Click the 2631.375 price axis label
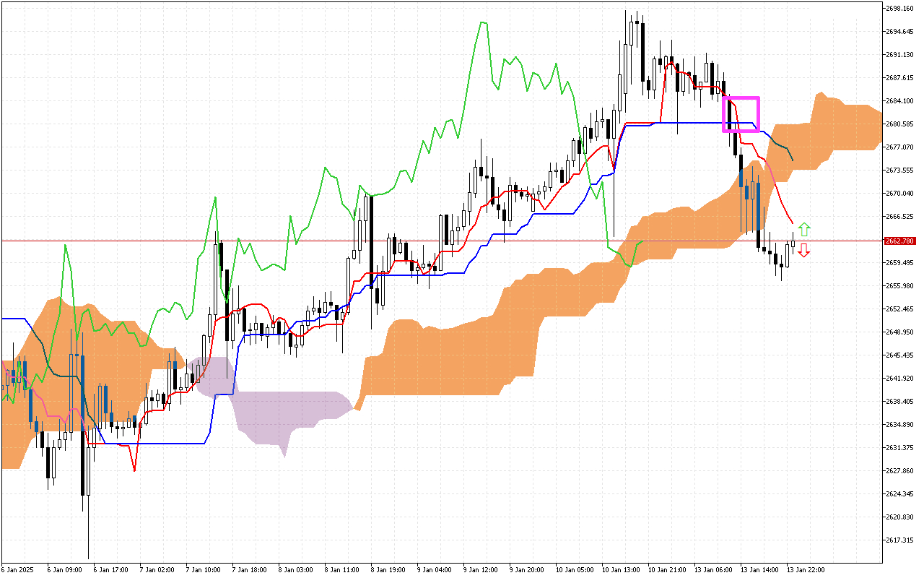 [x=900, y=448]
